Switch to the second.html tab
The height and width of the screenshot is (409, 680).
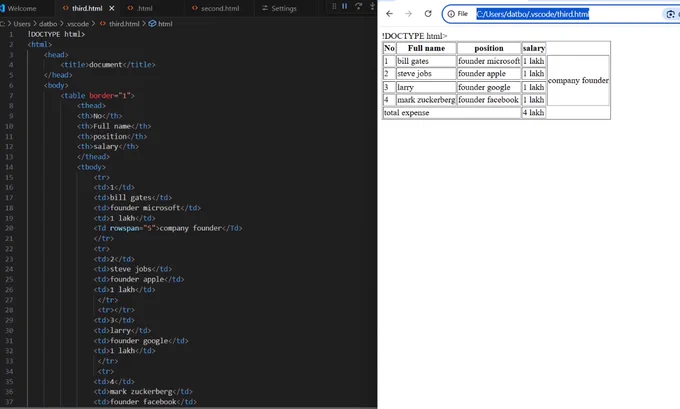pos(220,8)
